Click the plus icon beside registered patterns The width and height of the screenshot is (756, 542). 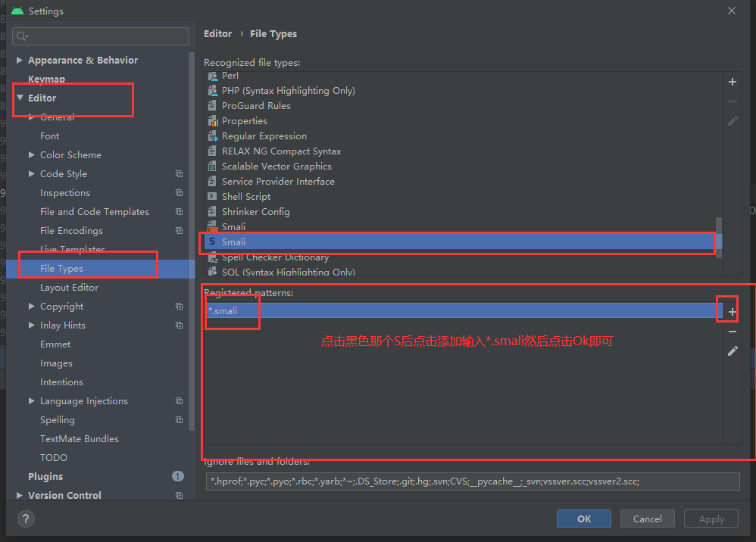coord(732,312)
